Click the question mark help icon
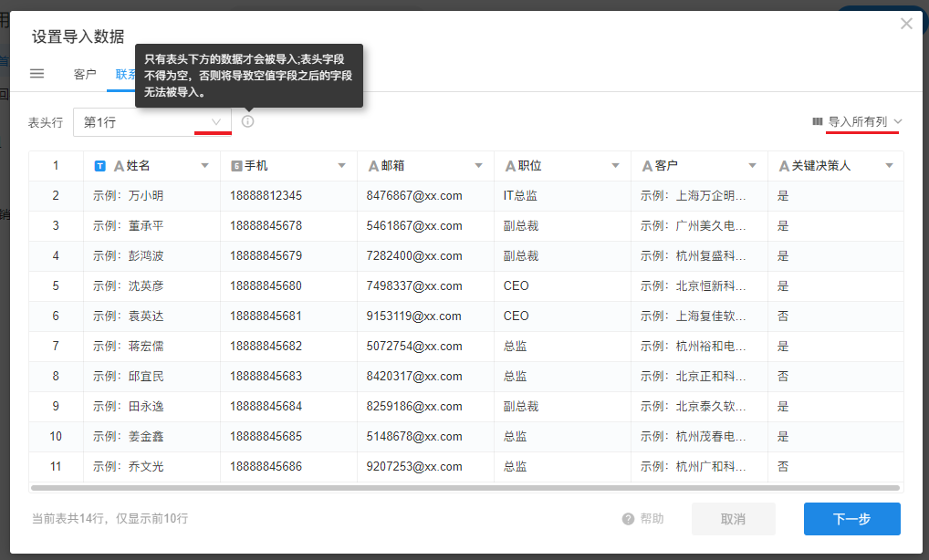This screenshot has width=929, height=560. tap(628, 519)
